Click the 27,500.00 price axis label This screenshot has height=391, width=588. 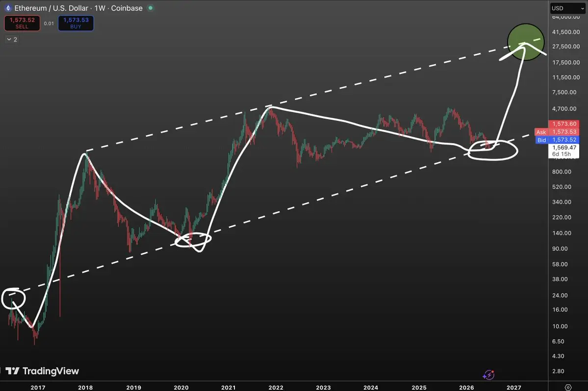pyautogui.click(x=565, y=47)
